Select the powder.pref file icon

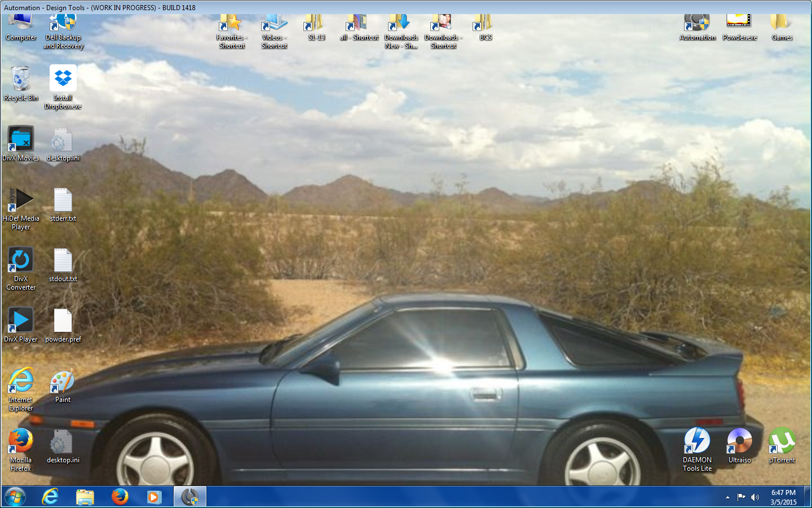63,322
